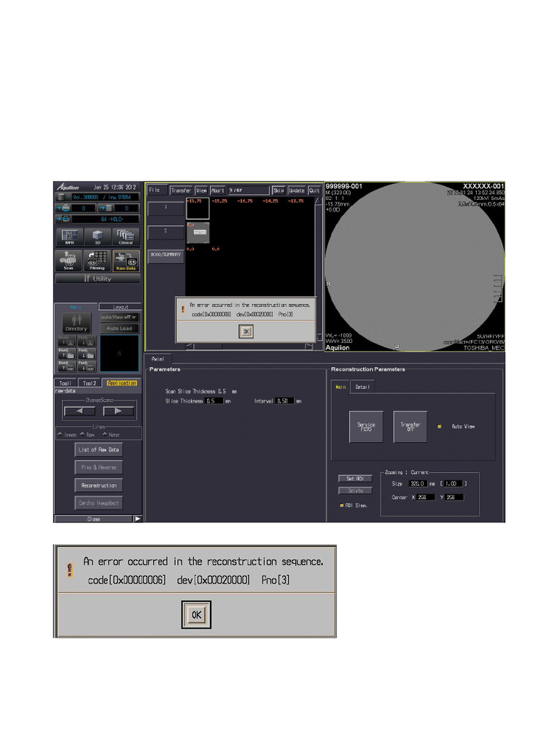Click the arrow beside the Close button

tap(137, 519)
